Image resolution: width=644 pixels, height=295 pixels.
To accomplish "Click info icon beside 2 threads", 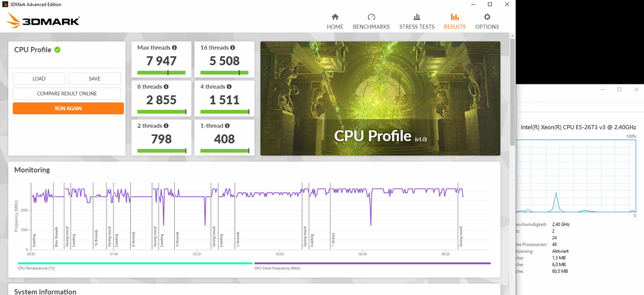I will [x=166, y=126].
